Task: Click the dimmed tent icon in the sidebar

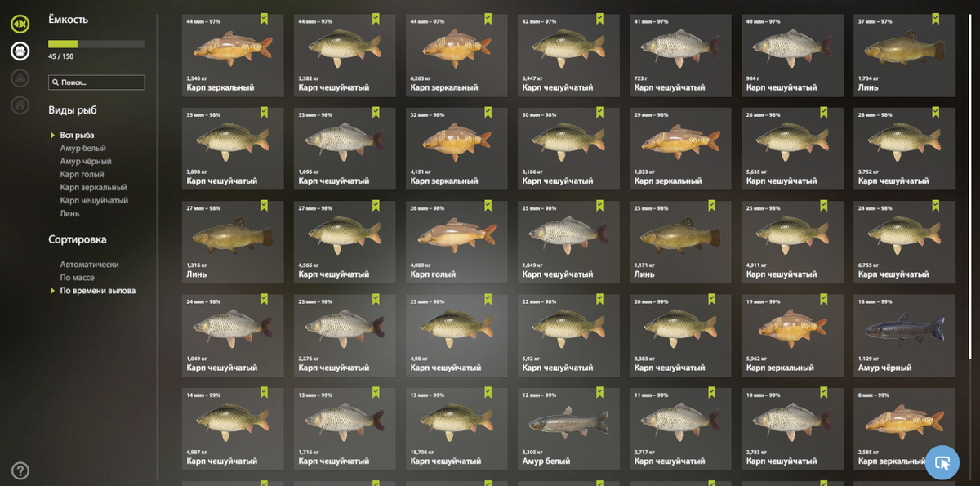Action: pos(20,78)
